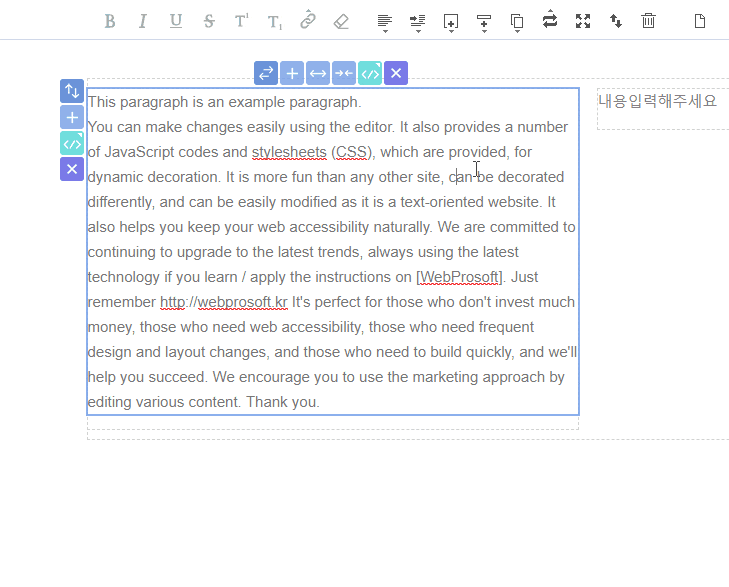The image size is (729, 587).
Task: Open the add-box dropdown in toolbar
Action: point(451,21)
